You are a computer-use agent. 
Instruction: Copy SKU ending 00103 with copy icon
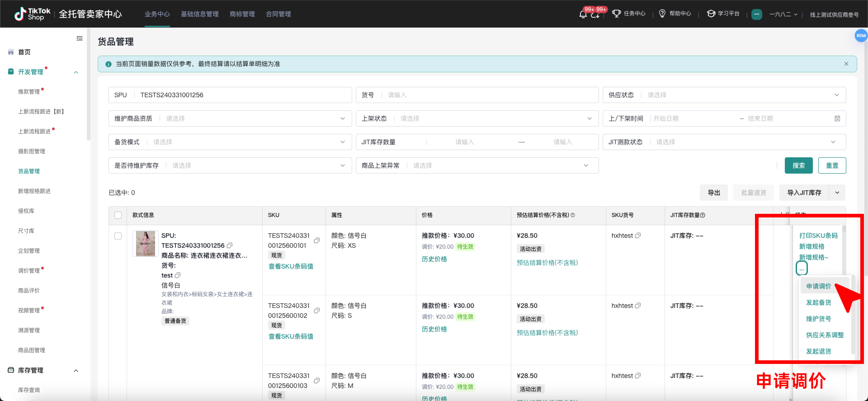point(317,380)
